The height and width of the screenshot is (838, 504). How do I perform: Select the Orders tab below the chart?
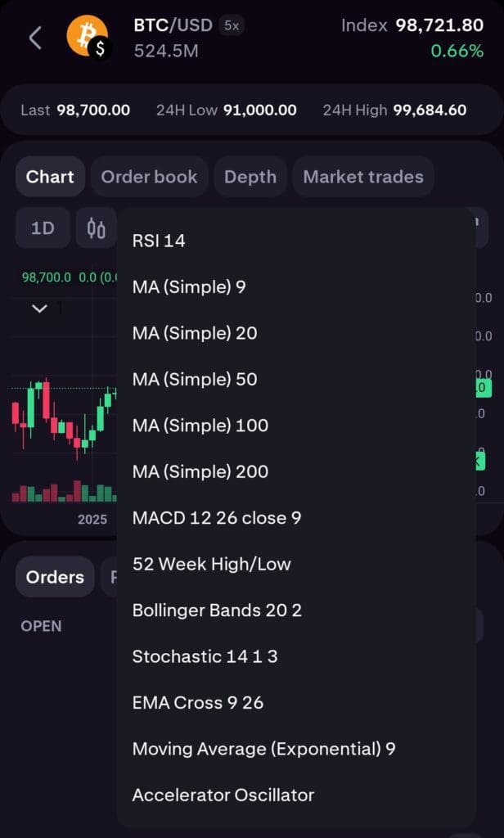(x=54, y=577)
